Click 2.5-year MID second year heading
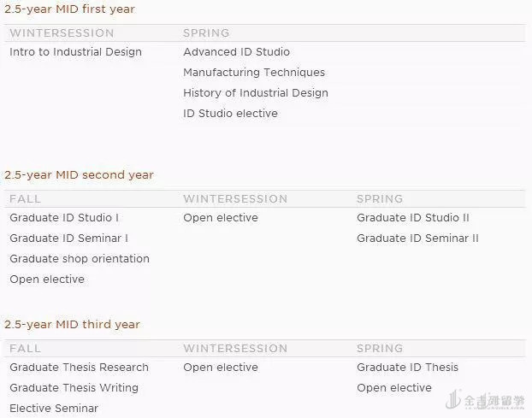The height and width of the screenshot is (418, 532). tap(79, 175)
